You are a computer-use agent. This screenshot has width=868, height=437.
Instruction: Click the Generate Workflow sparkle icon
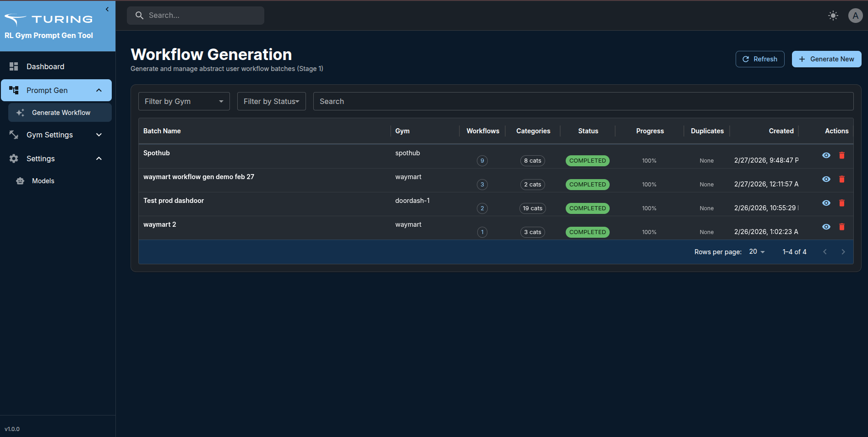(20, 112)
